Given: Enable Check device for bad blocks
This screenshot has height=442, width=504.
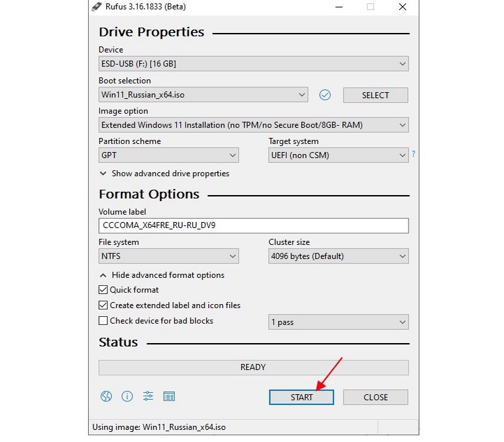Looking at the screenshot, I should point(103,321).
